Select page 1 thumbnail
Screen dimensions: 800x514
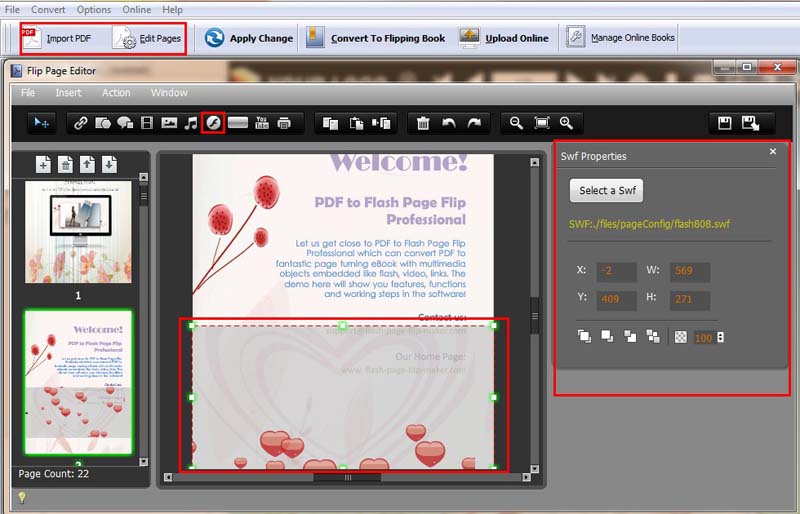pos(78,232)
